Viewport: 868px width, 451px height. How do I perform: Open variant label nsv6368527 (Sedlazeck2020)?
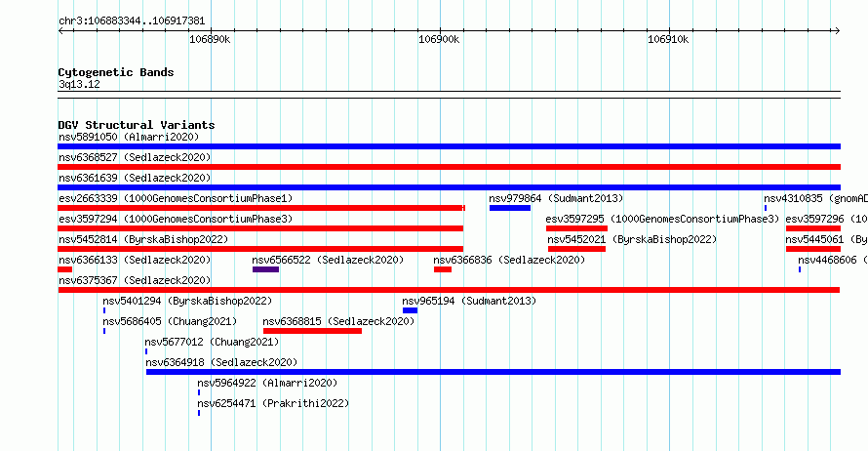click(x=135, y=157)
